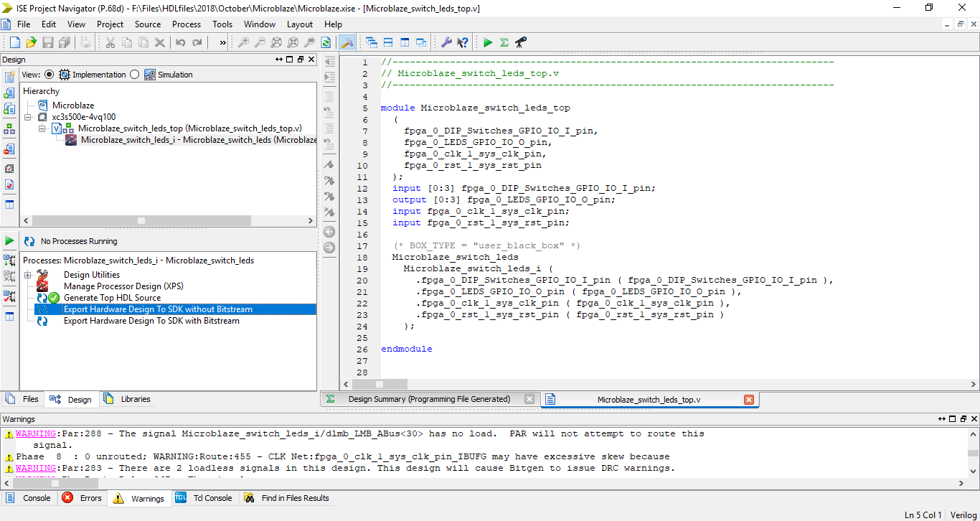Click the Tile Horizontally windows icon
This screenshot has width=980, height=521.
coord(388,42)
